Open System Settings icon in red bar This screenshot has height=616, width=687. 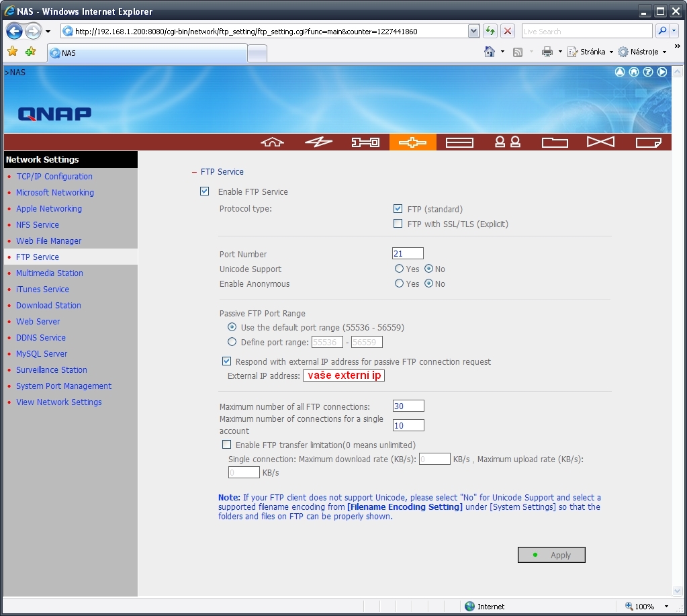365,142
